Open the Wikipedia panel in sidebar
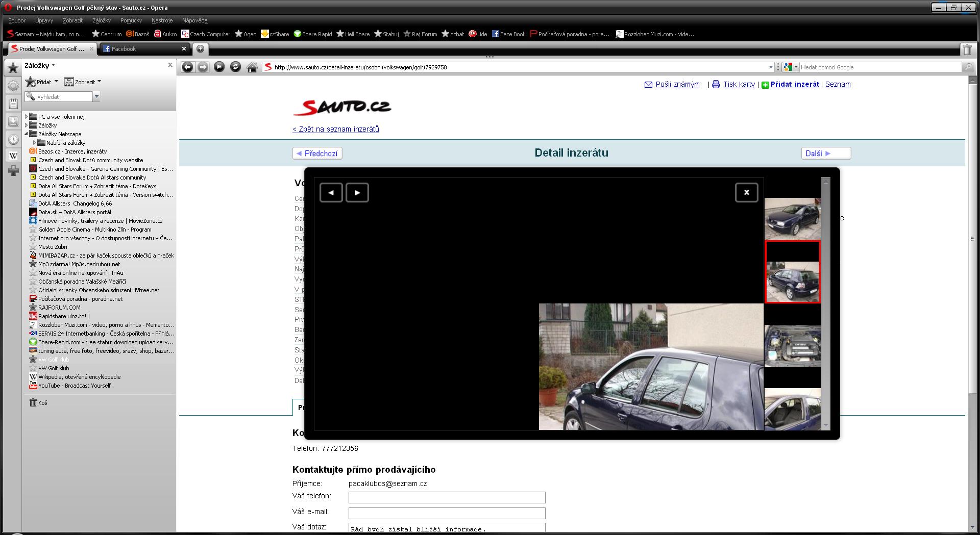Screen dimensions: 980x535 click(x=13, y=156)
